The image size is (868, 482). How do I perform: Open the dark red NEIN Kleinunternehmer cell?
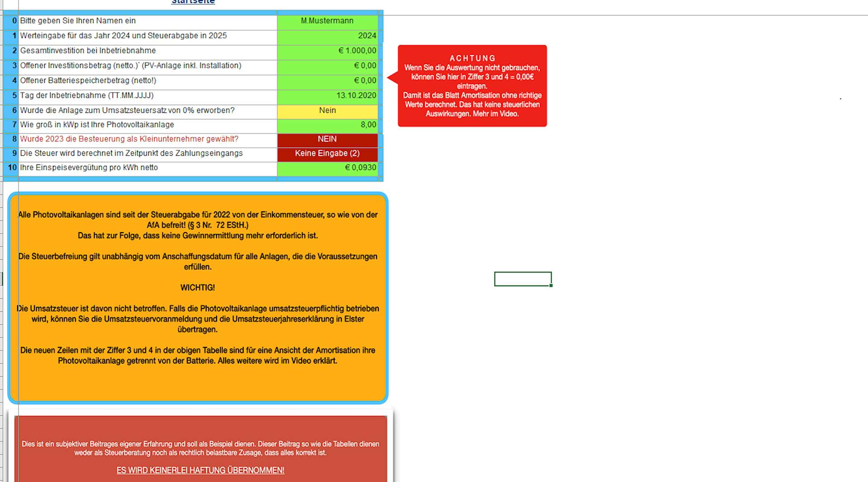tap(327, 140)
